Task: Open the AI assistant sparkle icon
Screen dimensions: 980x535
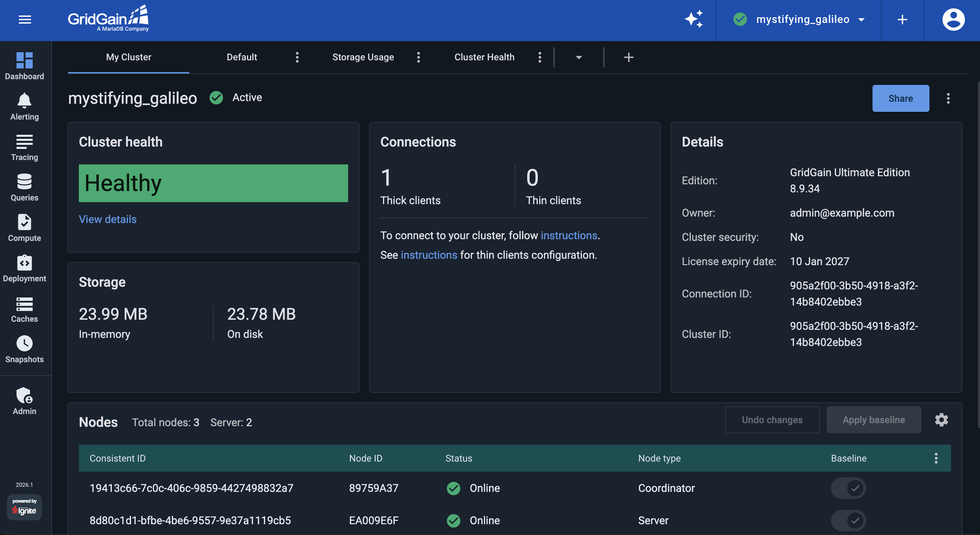Action: (x=694, y=19)
